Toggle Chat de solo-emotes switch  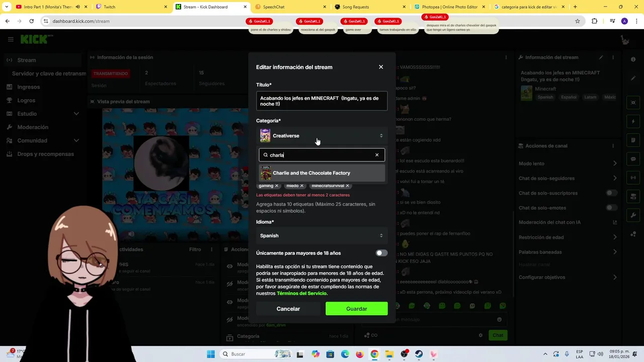click(x=611, y=208)
